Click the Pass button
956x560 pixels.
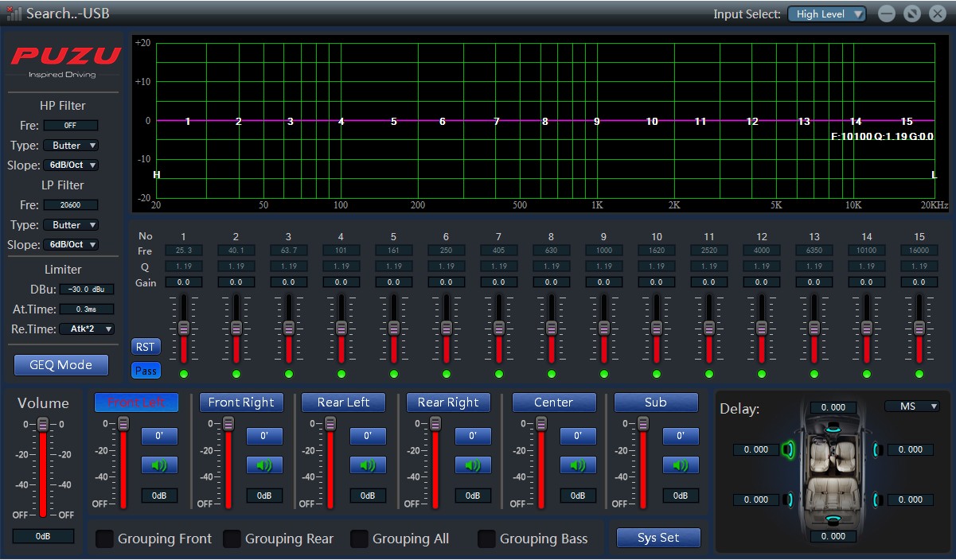[146, 371]
